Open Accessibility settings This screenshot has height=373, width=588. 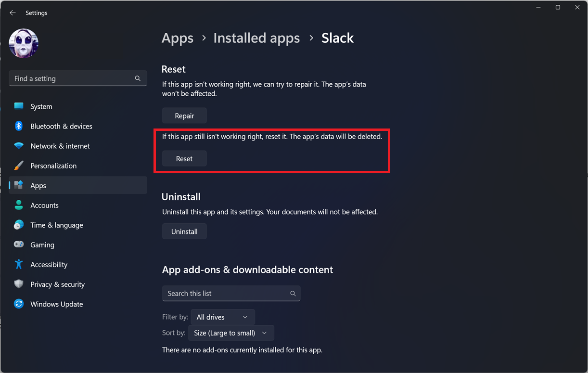49,264
